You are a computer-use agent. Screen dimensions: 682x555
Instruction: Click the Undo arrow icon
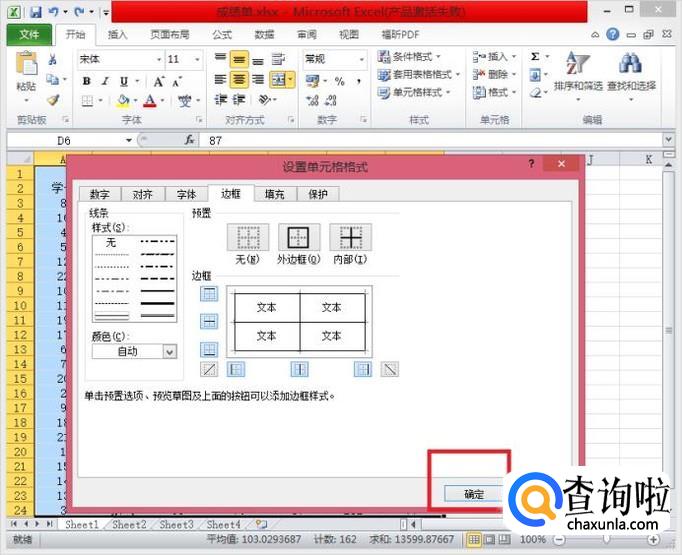coord(53,11)
